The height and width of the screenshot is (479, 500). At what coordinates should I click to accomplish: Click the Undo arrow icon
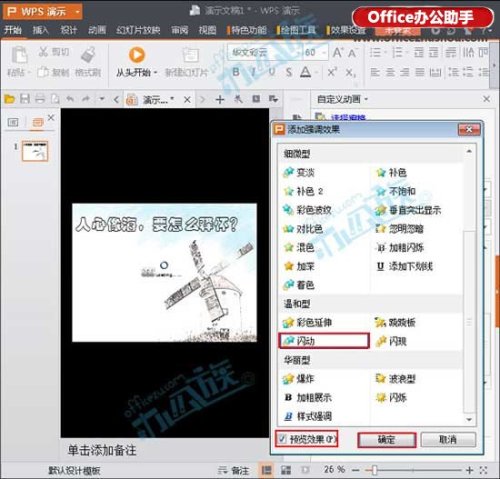pyautogui.click(x=70, y=99)
